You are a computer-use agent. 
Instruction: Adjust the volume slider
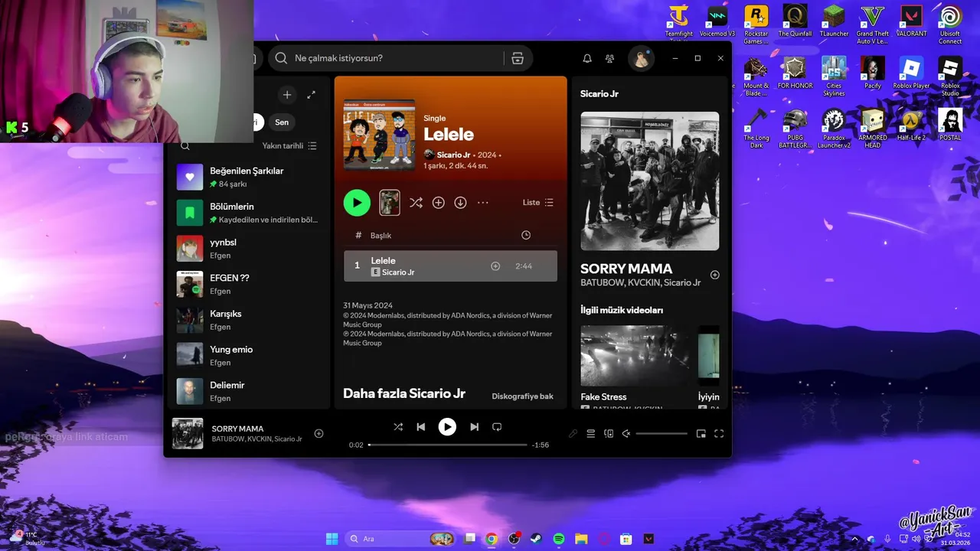(661, 434)
